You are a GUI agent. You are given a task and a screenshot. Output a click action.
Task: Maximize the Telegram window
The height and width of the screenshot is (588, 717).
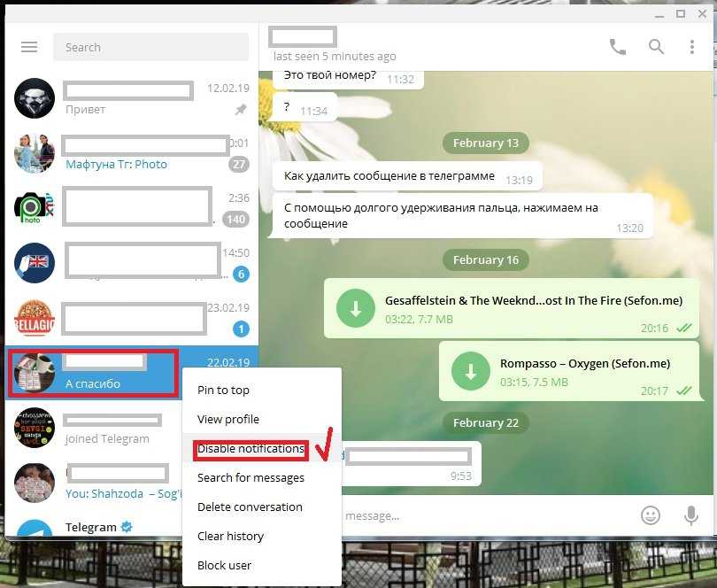681,14
